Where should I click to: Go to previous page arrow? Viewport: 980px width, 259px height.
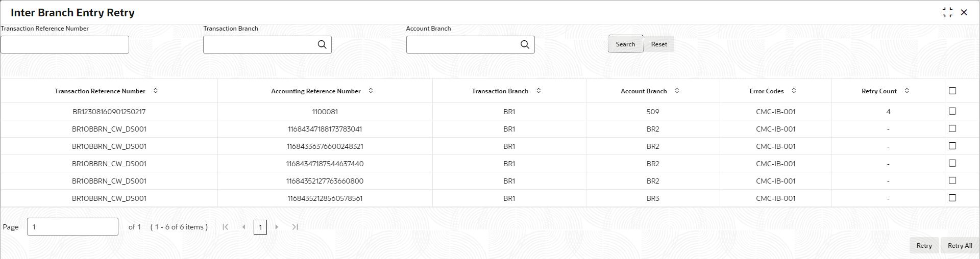pos(243,227)
